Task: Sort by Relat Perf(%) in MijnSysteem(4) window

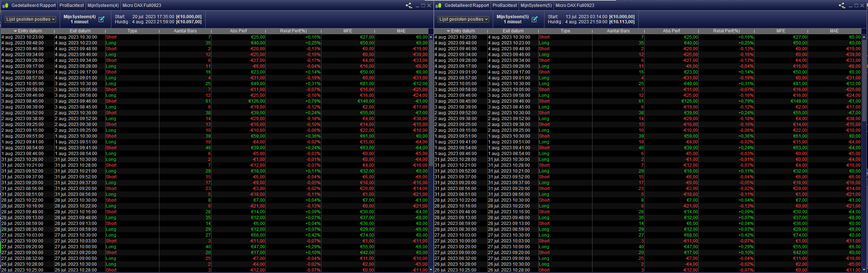Action: click(293, 31)
